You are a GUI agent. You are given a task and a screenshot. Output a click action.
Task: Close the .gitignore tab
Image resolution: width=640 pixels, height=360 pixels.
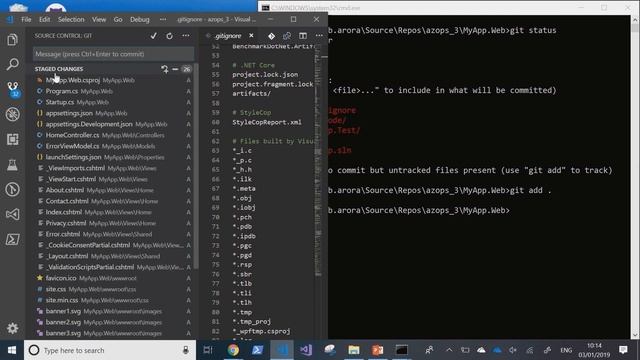tap(251, 36)
